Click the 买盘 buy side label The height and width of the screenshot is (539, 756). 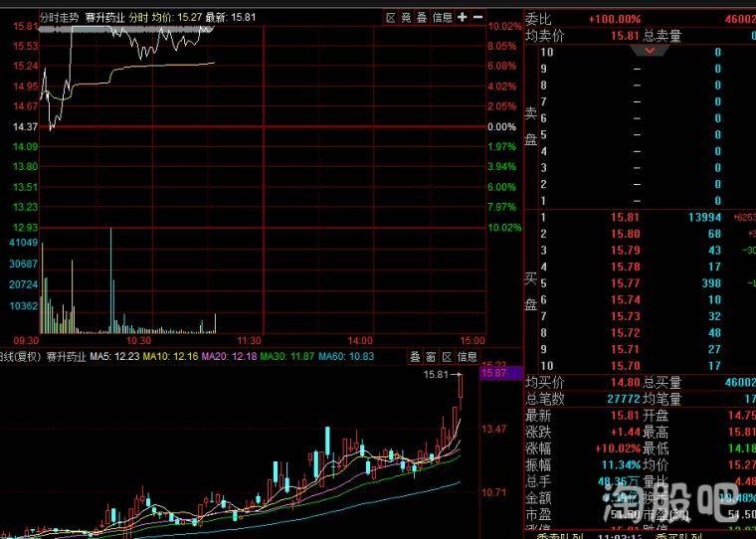(x=531, y=291)
